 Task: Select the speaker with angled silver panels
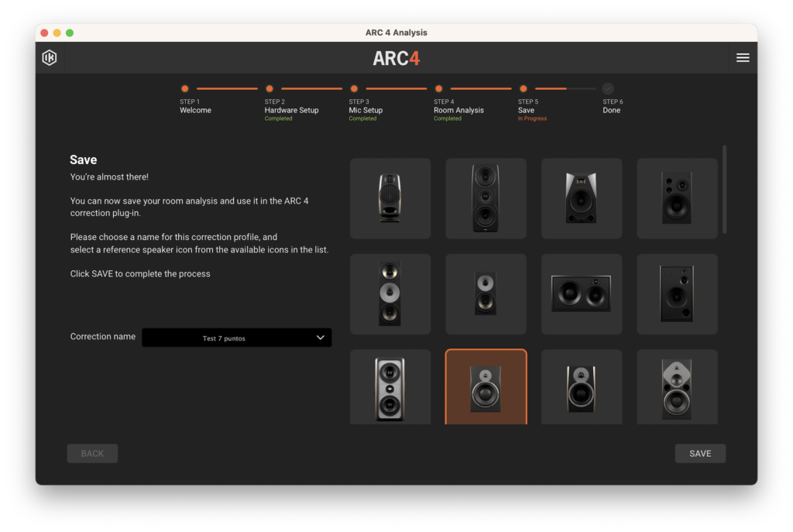point(581,198)
